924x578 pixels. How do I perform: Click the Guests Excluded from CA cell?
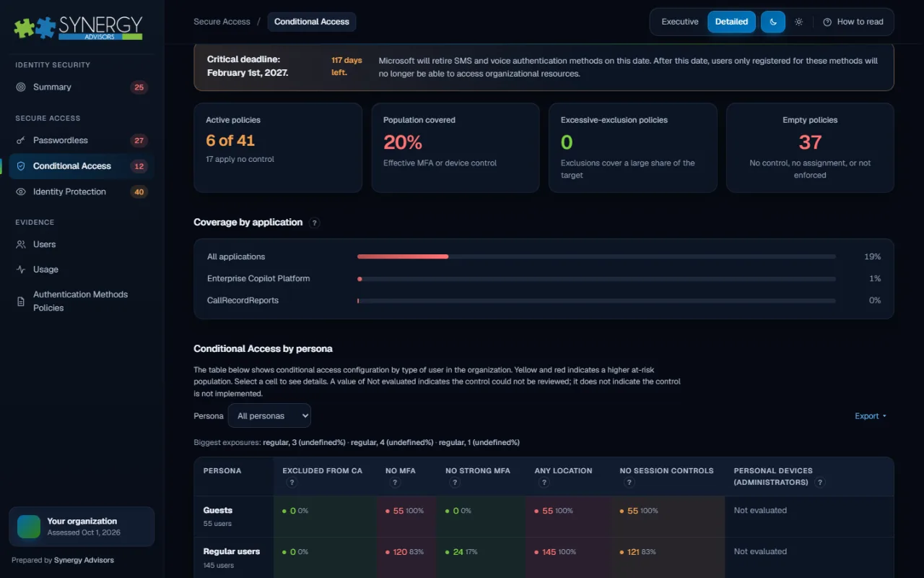click(x=325, y=517)
